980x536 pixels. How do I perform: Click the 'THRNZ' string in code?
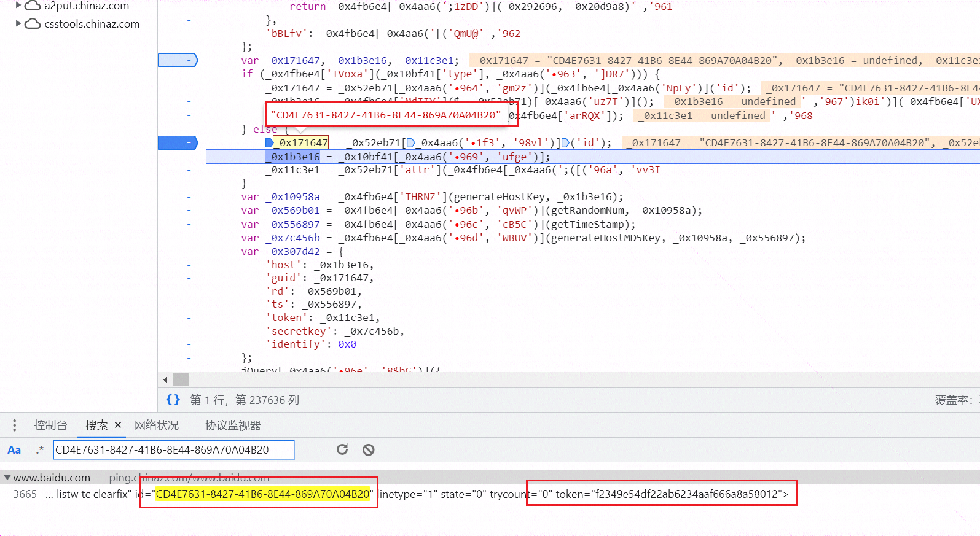click(x=421, y=197)
